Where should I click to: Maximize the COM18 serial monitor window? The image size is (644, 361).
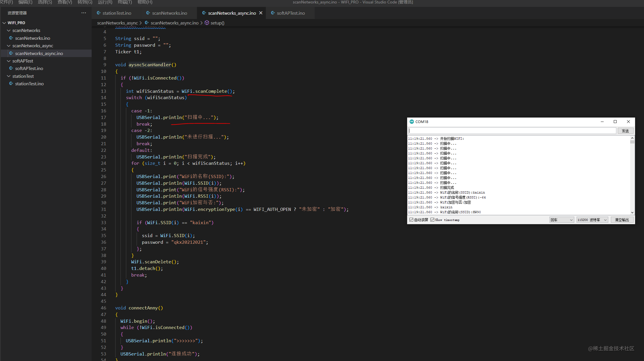(x=615, y=122)
